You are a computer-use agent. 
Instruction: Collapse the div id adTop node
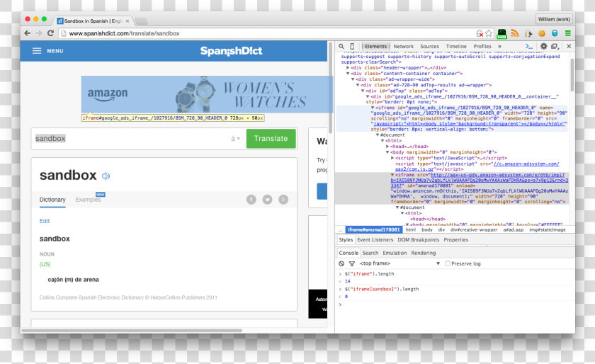click(x=363, y=91)
